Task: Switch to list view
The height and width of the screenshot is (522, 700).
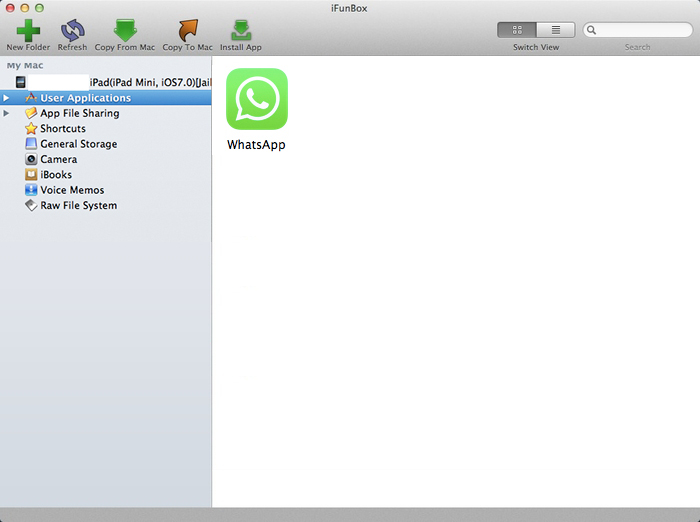Action: click(556, 30)
